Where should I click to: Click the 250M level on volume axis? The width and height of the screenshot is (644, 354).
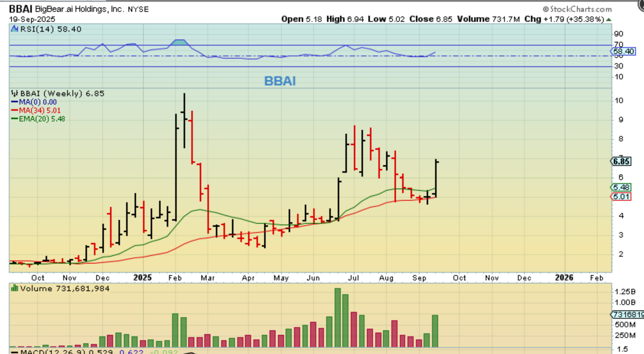(625, 335)
